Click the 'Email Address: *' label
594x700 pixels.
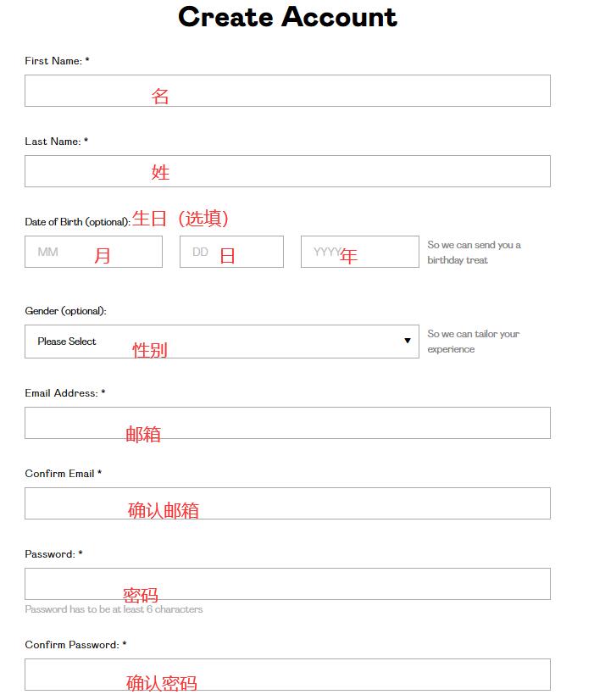pos(65,393)
